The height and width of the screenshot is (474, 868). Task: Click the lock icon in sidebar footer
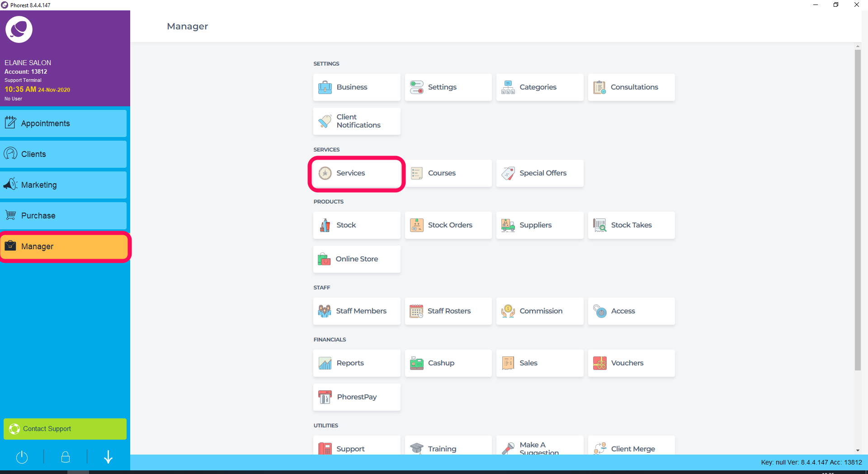point(66,457)
